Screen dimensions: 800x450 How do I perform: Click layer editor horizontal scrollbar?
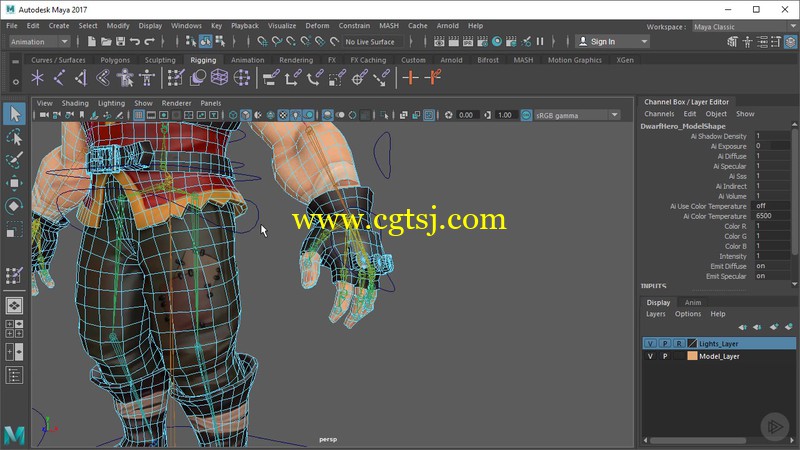tap(697, 440)
